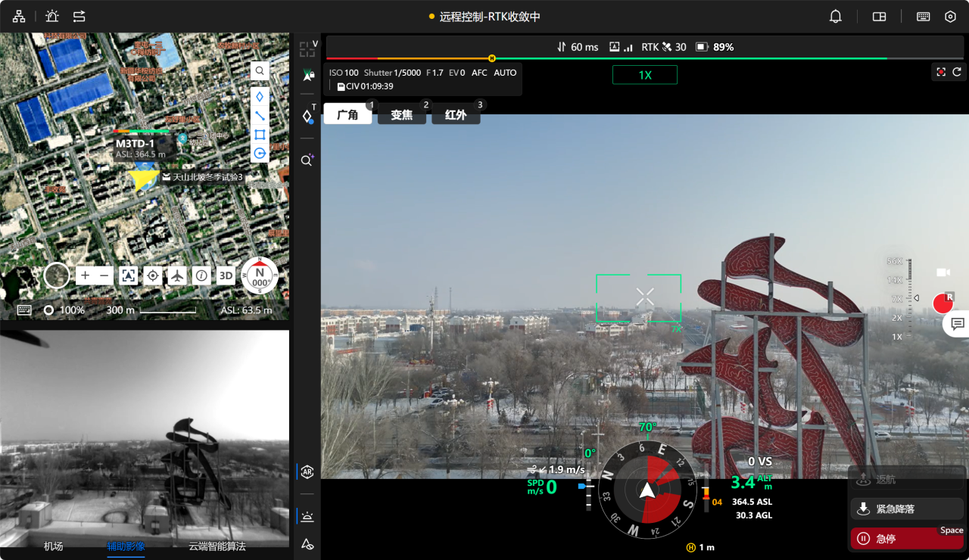Click the map search magnifier icon
969x560 pixels.
click(260, 71)
